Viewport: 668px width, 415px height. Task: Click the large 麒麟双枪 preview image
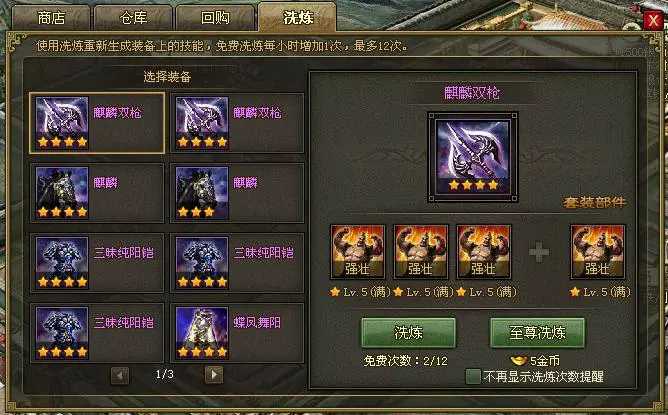473,157
